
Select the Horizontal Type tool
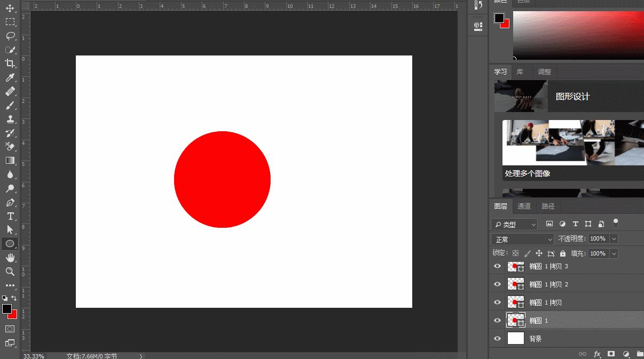point(11,217)
